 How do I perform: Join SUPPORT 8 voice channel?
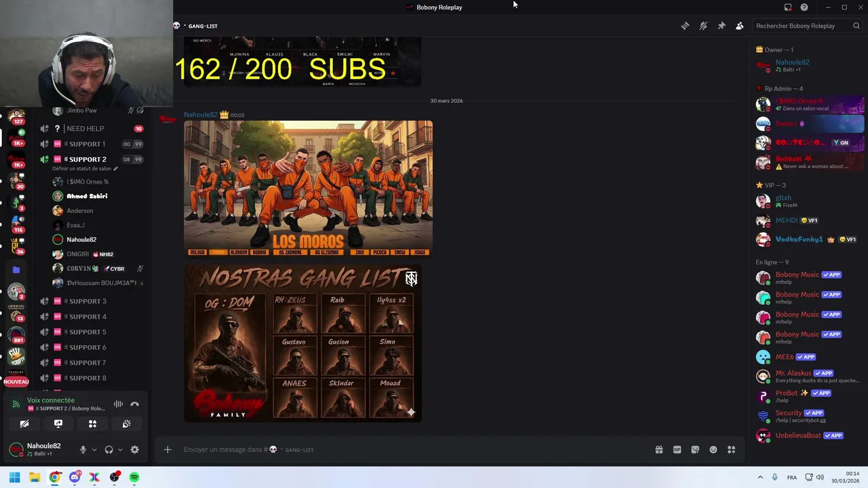click(92, 378)
